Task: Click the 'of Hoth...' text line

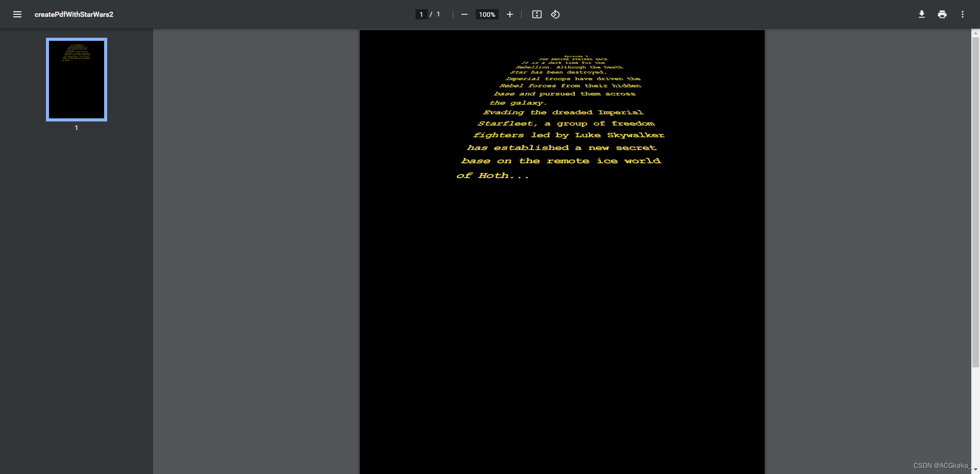Action: coord(493,176)
